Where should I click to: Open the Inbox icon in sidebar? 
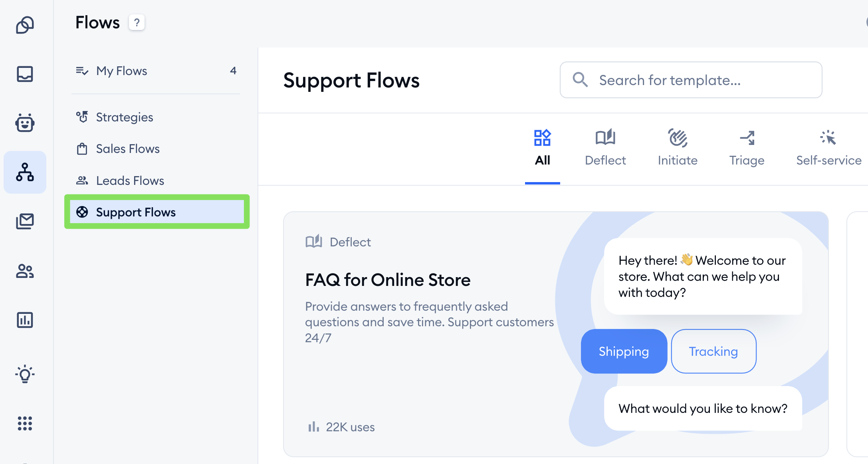click(25, 74)
